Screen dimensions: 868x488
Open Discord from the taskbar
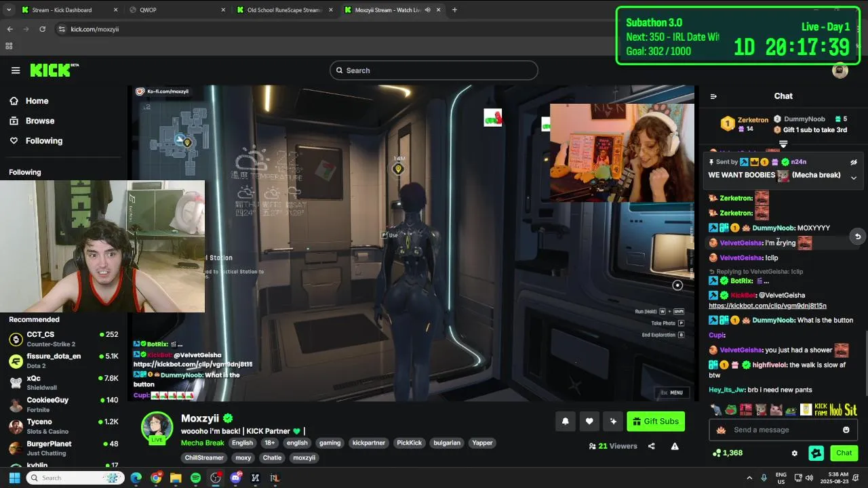click(235, 478)
